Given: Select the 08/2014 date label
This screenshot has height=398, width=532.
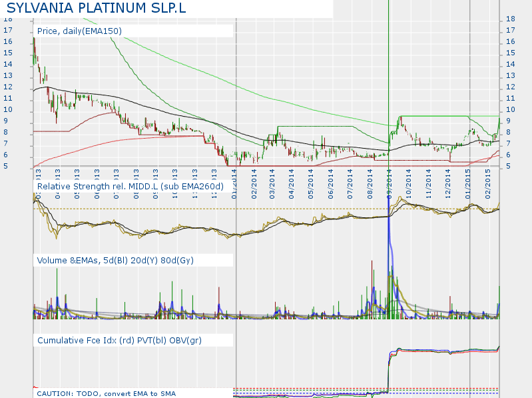Looking at the screenshot, I should point(370,184).
